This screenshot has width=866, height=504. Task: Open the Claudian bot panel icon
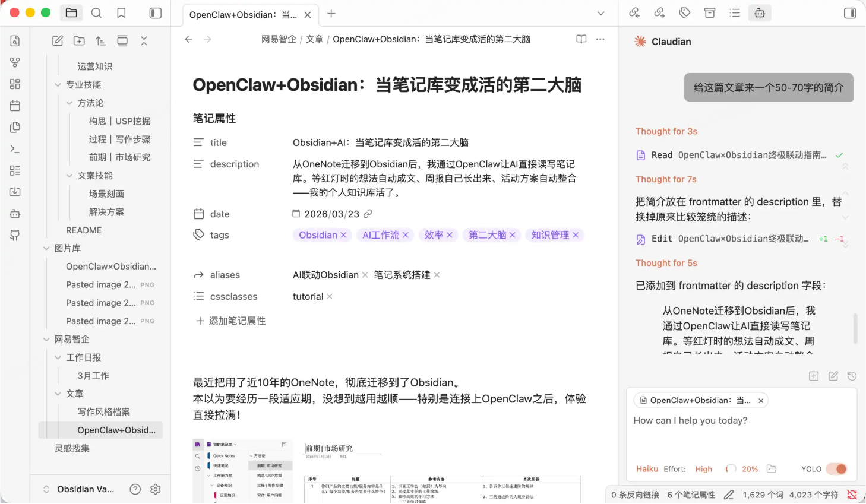(x=760, y=13)
